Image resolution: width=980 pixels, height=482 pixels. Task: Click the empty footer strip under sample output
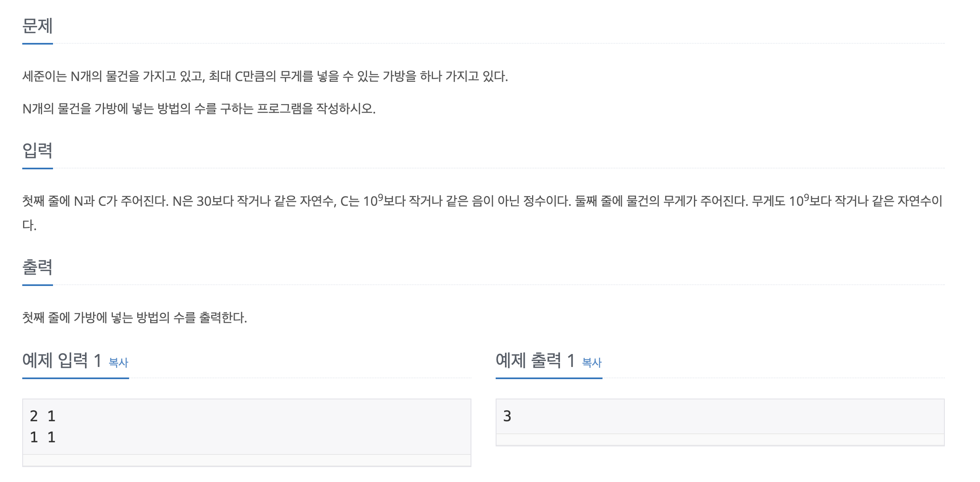(720, 440)
